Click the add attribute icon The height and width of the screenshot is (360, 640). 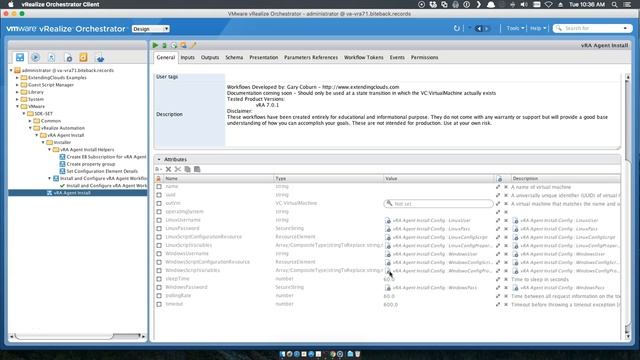tap(158, 169)
